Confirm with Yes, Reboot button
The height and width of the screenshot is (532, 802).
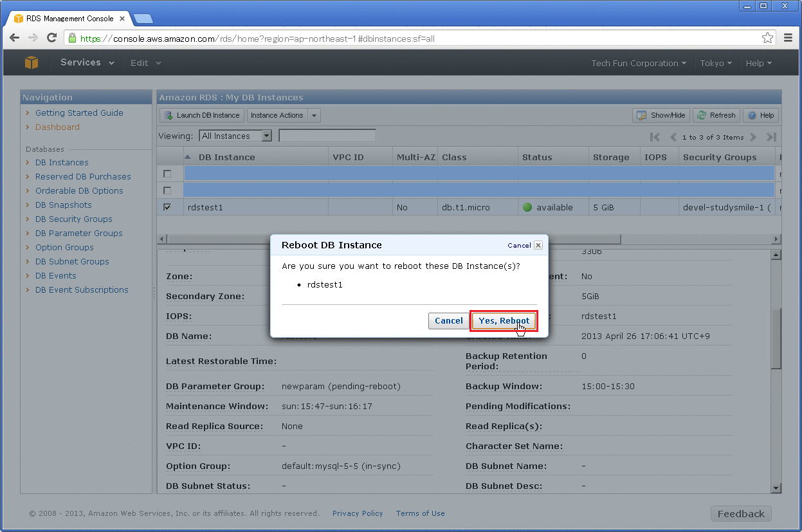pyautogui.click(x=504, y=321)
